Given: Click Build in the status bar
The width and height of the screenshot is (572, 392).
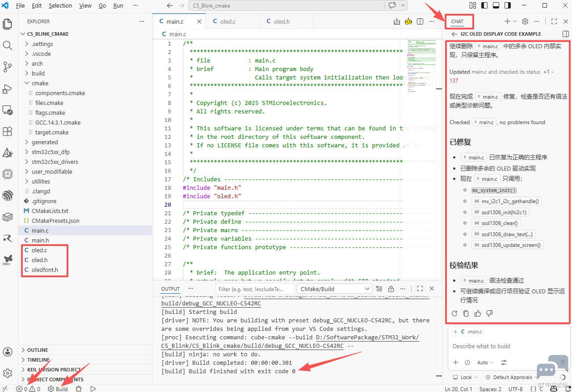Looking at the screenshot, I should [x=58, y=389].
